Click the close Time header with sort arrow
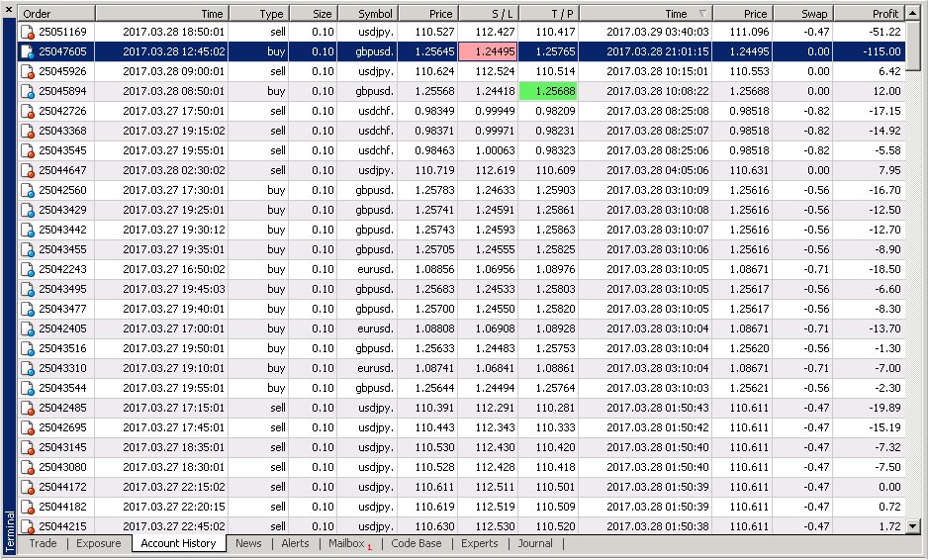Image resolution: width=928 pixels, height=560 pixels. tap(646, 14)
